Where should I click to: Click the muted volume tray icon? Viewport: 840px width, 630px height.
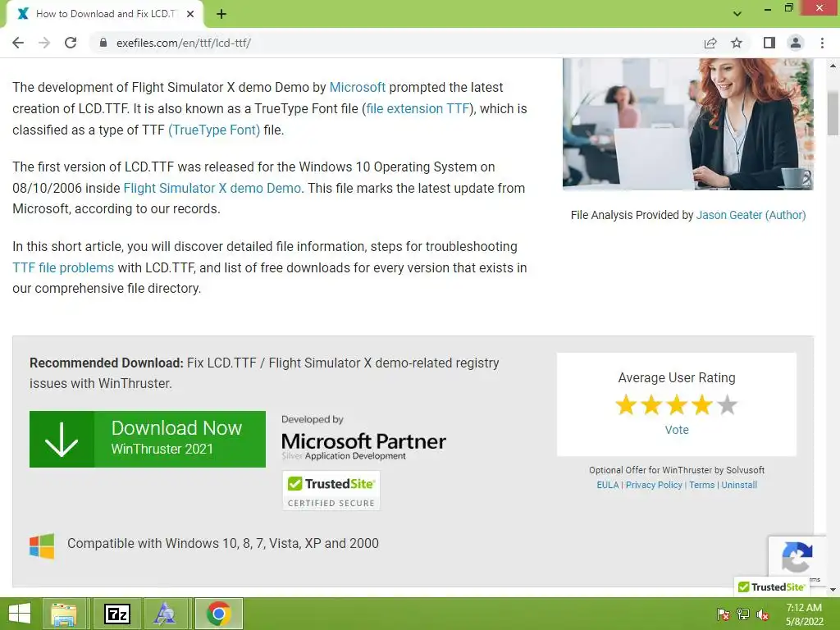coord(763,614)
